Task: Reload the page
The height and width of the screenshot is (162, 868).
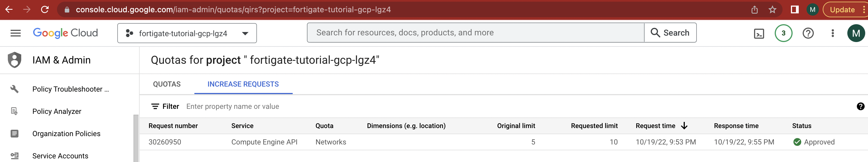Action: coord(46,9)
